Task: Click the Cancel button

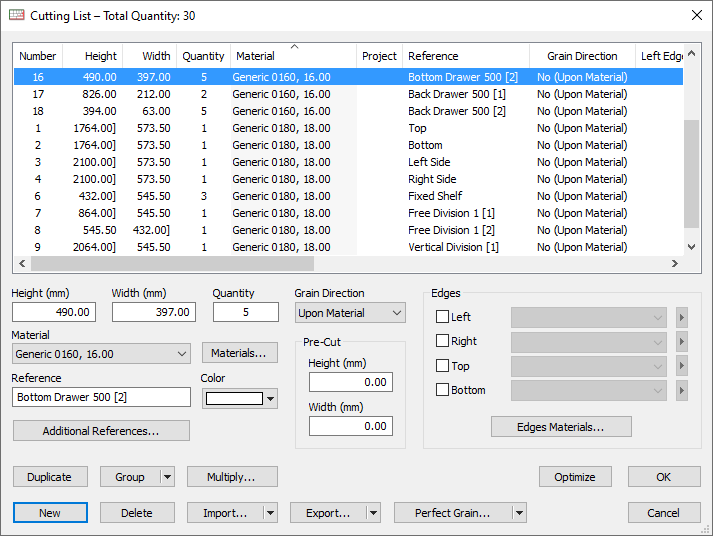Action: point(664,513)
